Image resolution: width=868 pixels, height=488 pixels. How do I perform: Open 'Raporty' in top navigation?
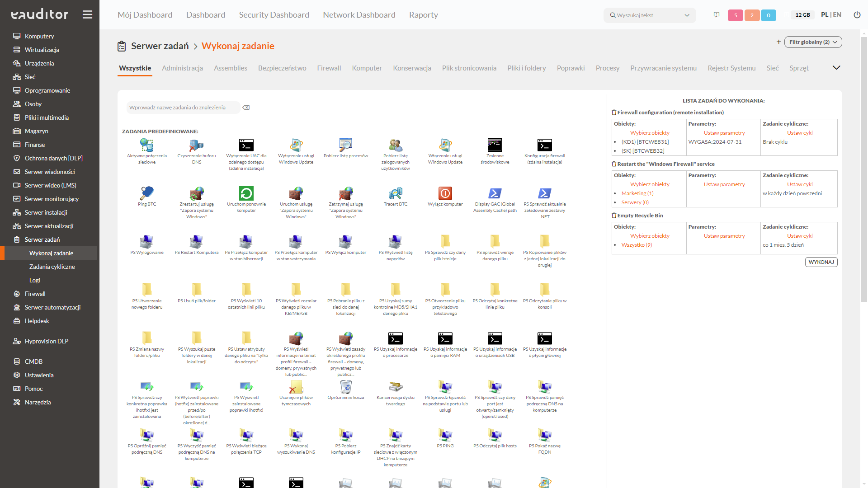(x=423, y=15)
